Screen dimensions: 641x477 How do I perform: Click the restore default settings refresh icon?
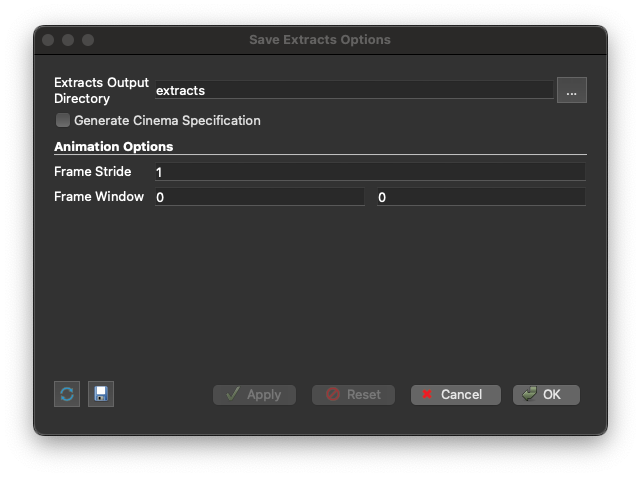(x=67, y=394)
